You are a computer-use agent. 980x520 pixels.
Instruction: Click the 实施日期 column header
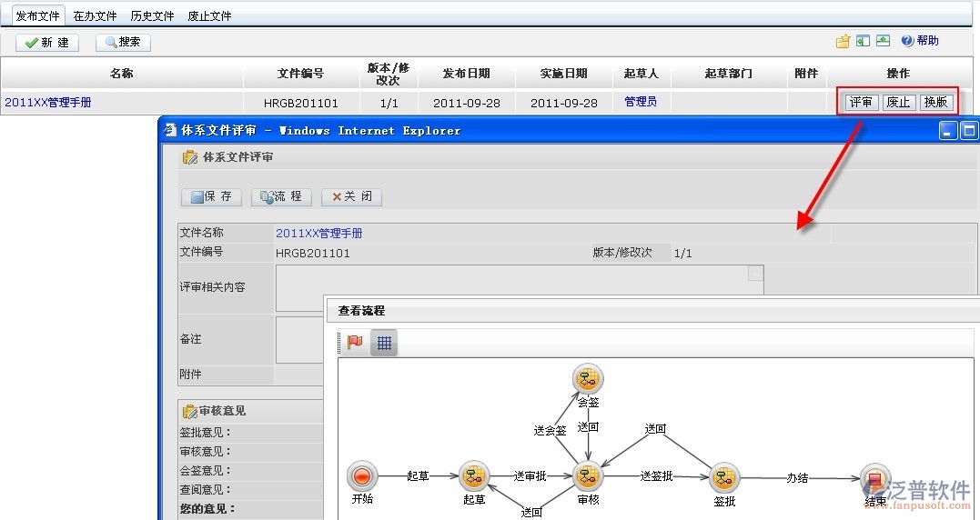(x=564, y=74)
